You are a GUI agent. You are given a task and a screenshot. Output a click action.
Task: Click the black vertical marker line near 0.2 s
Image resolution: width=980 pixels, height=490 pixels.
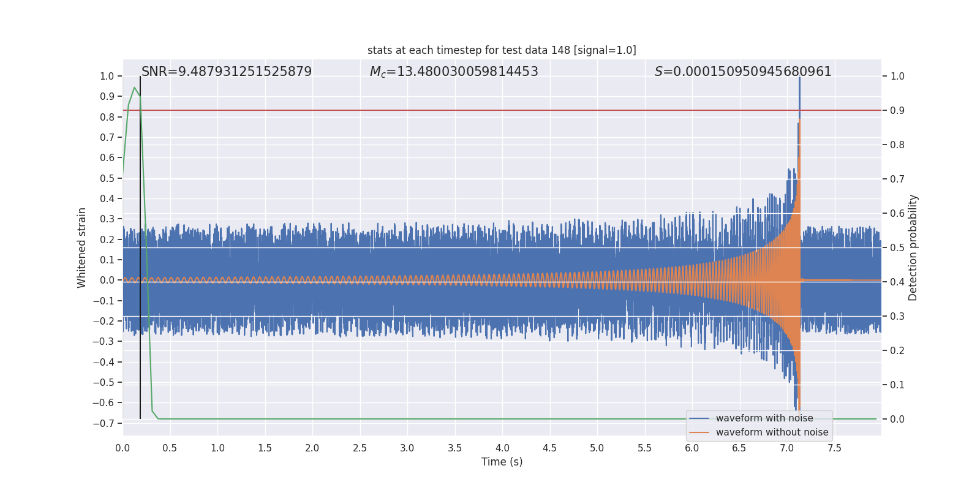(140, 247)
